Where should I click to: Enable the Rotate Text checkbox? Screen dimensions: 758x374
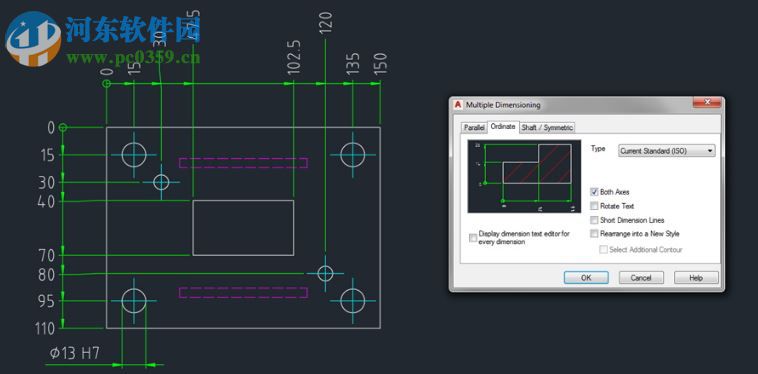[x=594, y=206]
